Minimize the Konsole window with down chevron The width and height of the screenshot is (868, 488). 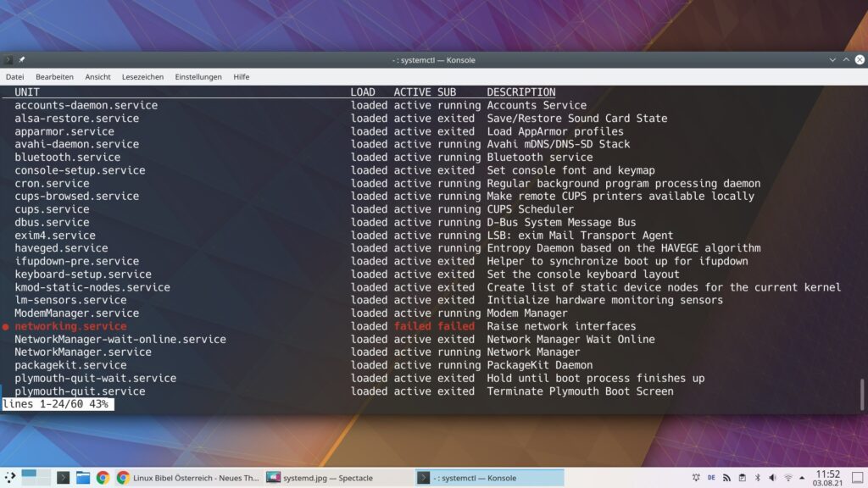tap(832, 60)
